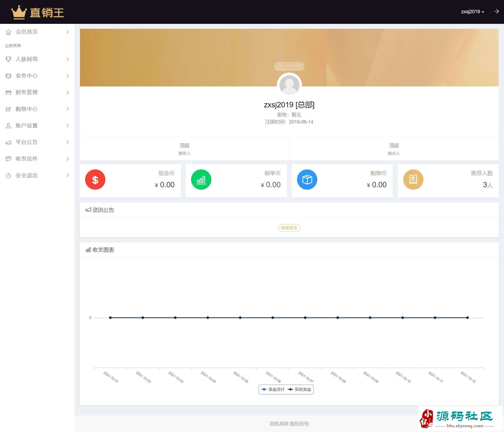
Task: Toggle 奖金总计 series in chart legend
Action: coord(273,389)
